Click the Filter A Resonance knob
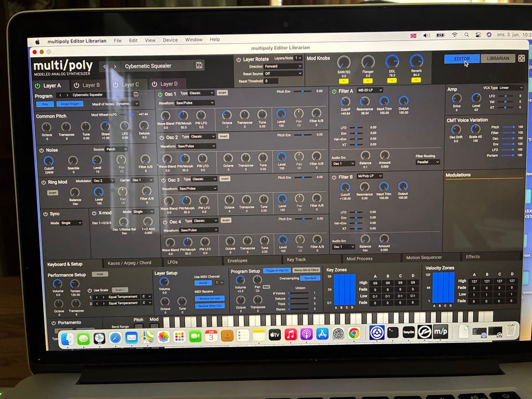Viewport: 532px width, 399px height. (x=365, y=101)
